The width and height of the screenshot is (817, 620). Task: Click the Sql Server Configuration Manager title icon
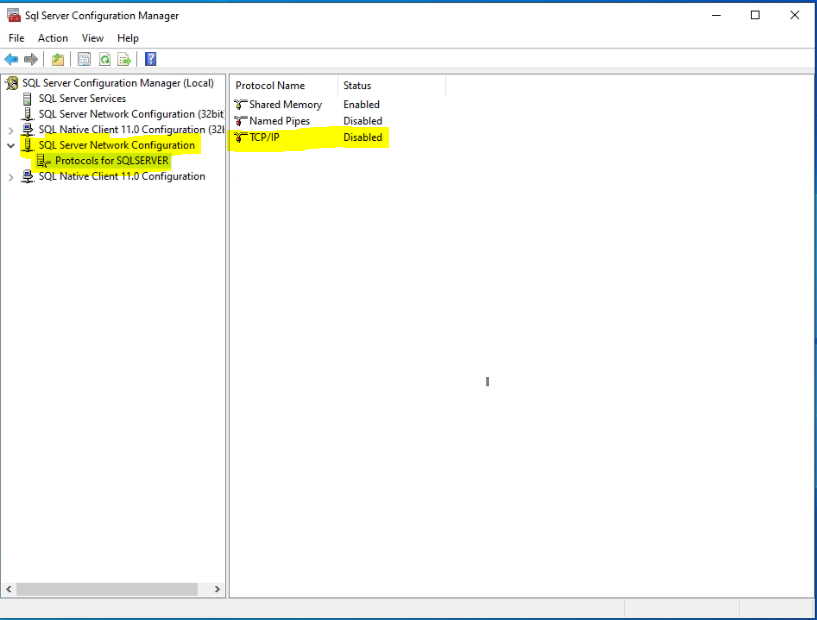[x=14, y=16]
